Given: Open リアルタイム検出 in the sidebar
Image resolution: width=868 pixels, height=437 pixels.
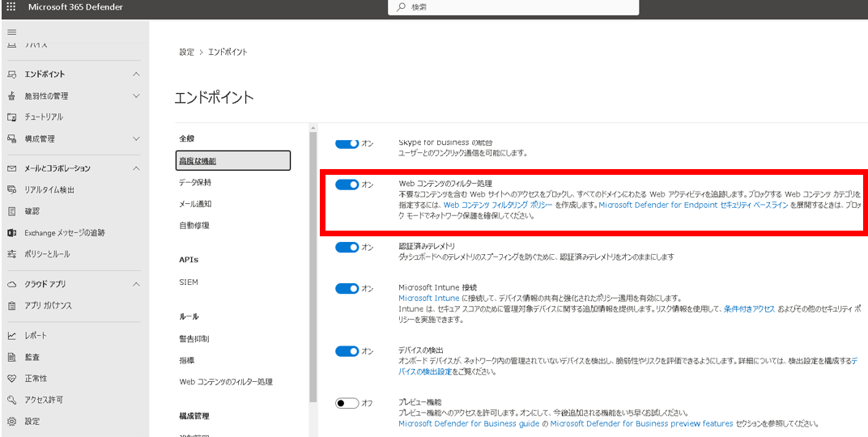Looking at the screenshot, I should [x=49, y=189].
